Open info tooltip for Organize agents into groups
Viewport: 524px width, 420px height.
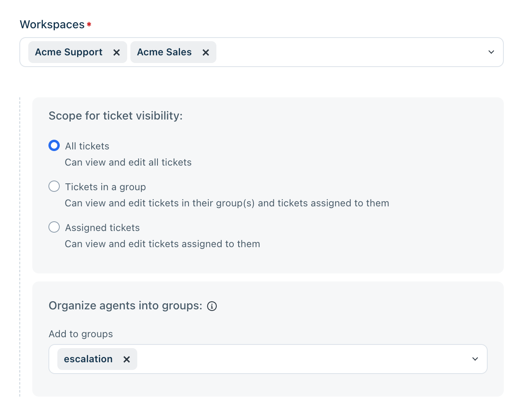pos(212,306)
